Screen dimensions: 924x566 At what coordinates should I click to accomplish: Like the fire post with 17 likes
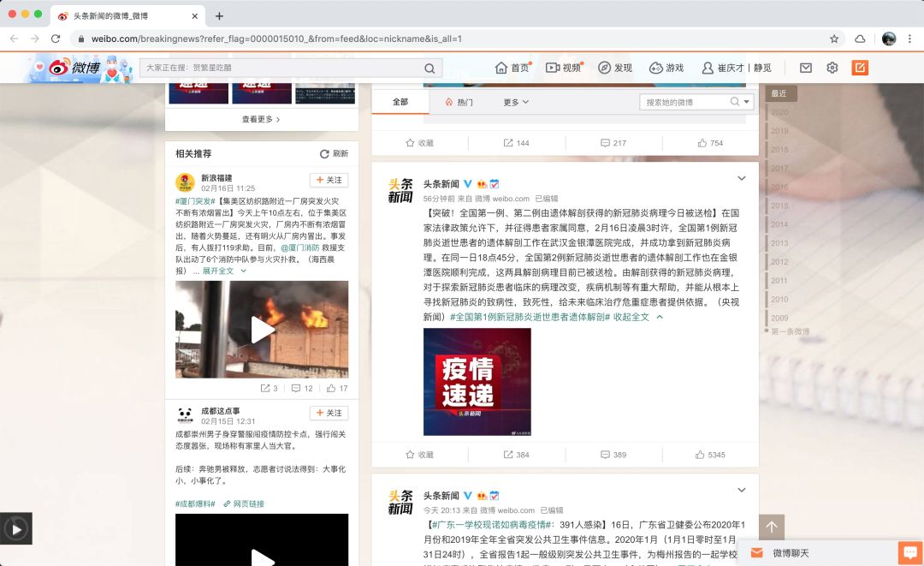337,389
